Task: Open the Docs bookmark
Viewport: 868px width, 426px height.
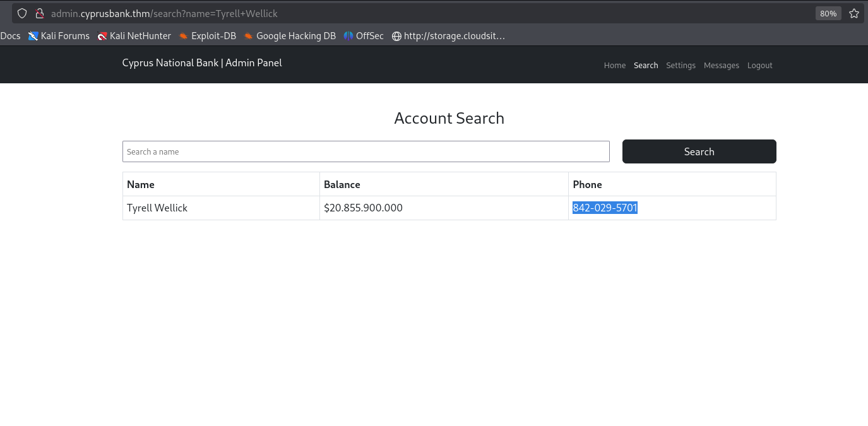Action: pos(10,36)
